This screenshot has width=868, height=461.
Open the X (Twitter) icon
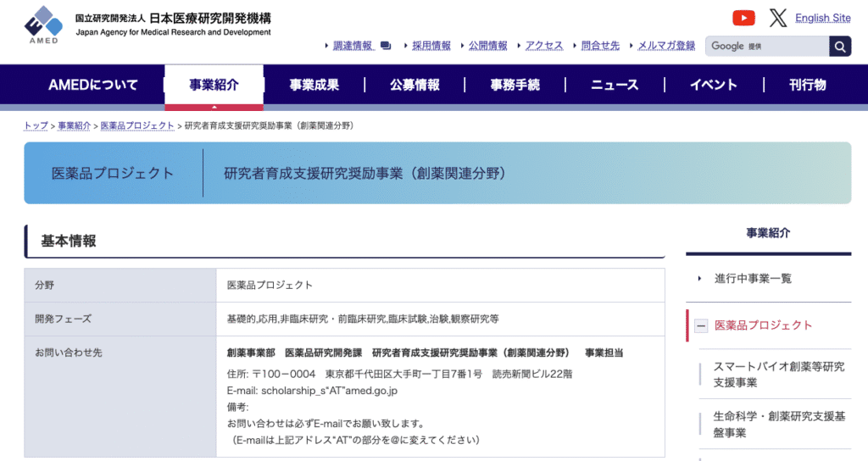[x=777, y=18]
